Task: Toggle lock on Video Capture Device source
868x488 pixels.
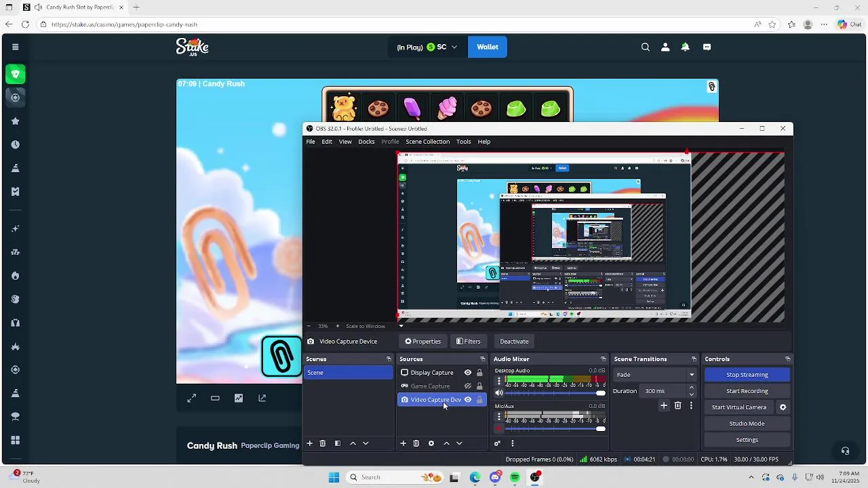Action: click(x=479, y=400)
